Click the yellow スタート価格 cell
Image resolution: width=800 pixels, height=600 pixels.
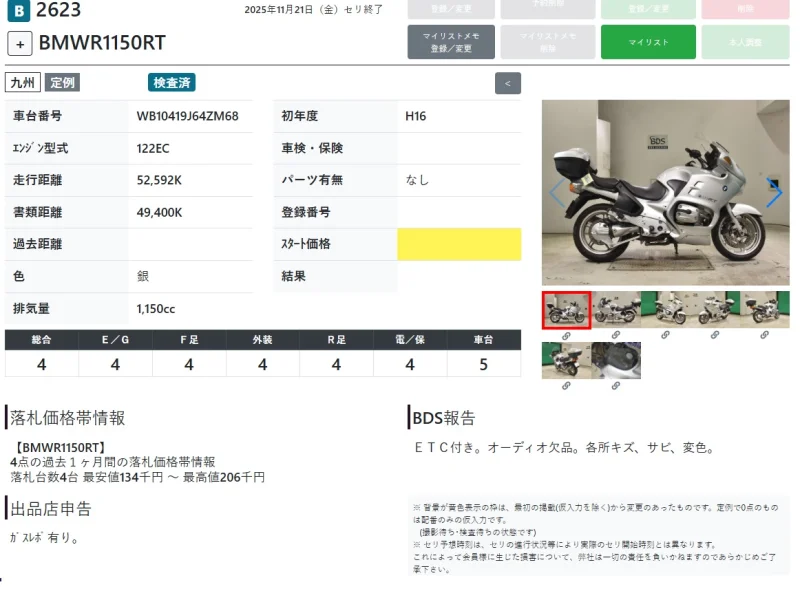click(x=459, y=244)
